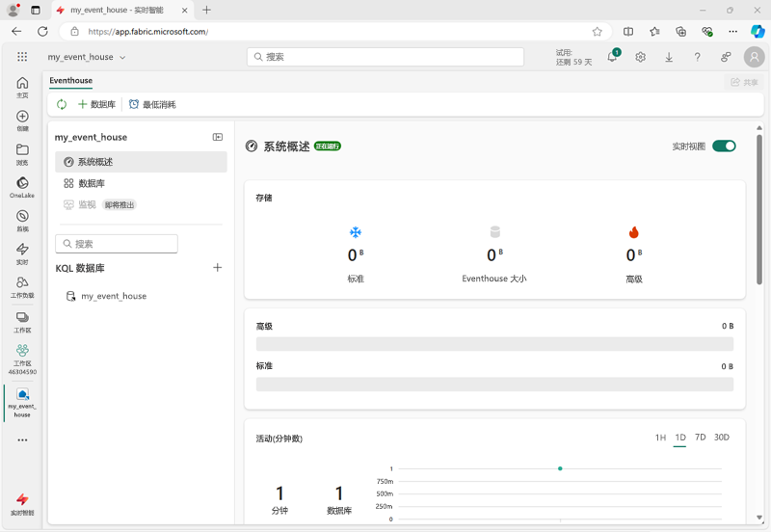The image size is (771, 532).
Task: Open the more options ellipsis in sidebar
Action: coord(22,440)
